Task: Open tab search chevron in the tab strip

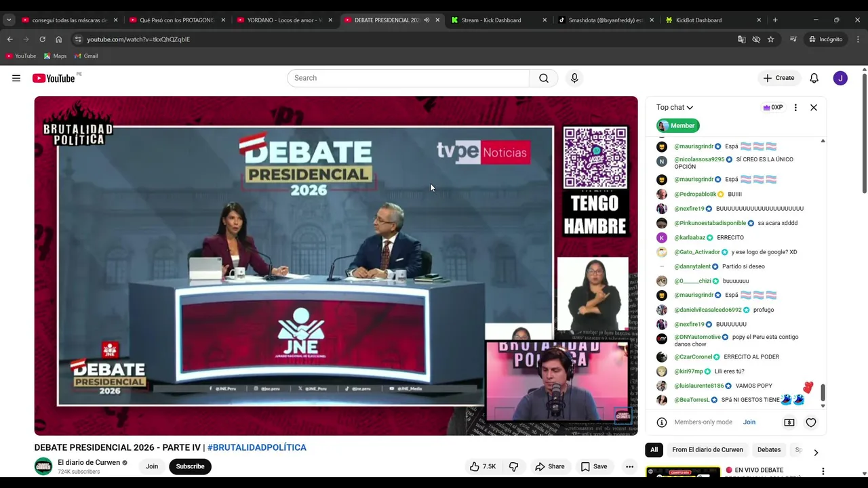Action: point(9,20)
